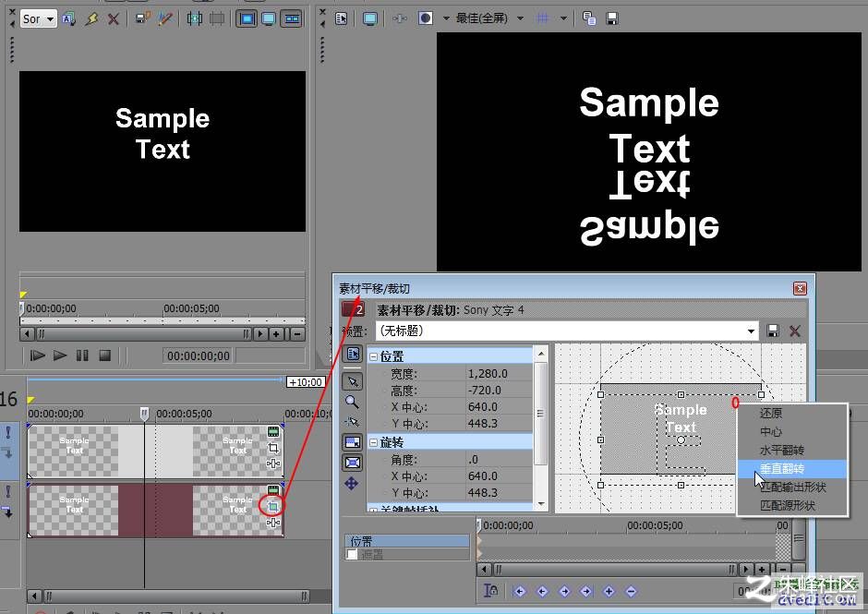Go to next keyframe in pan/crop dialog

[x=564, y=591]
